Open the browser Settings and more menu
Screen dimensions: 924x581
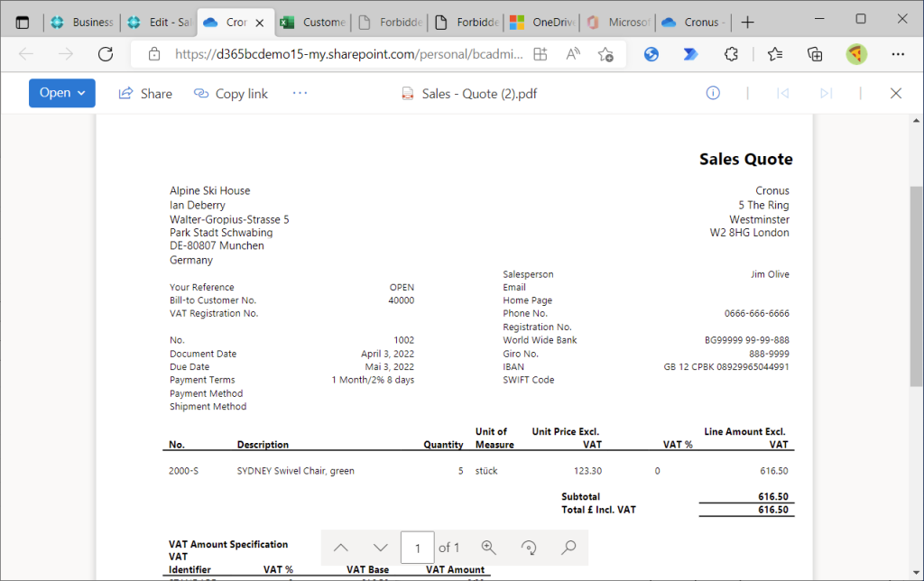[x=898, y=54]
